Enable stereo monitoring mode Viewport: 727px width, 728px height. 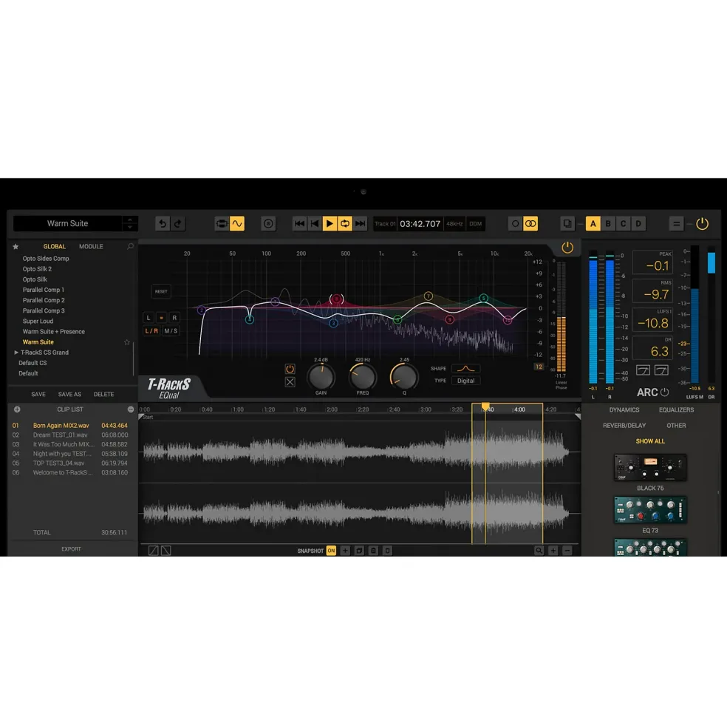click(x=530, y=224)
